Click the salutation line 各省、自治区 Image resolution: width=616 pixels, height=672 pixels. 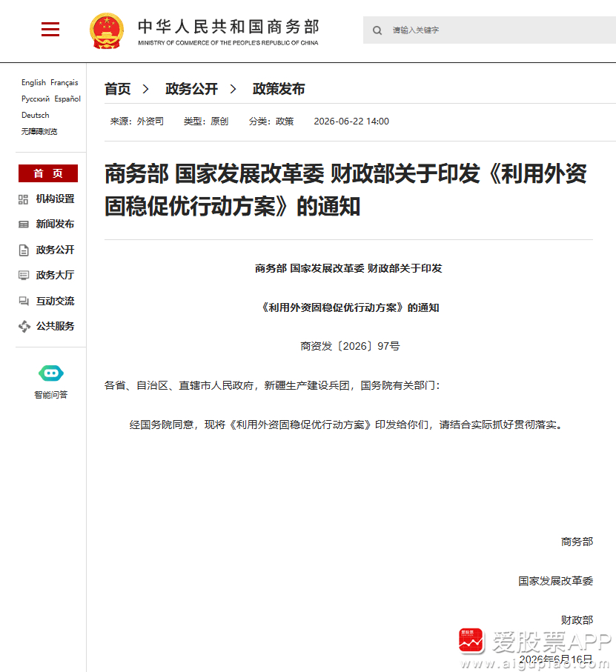[272, 385]
